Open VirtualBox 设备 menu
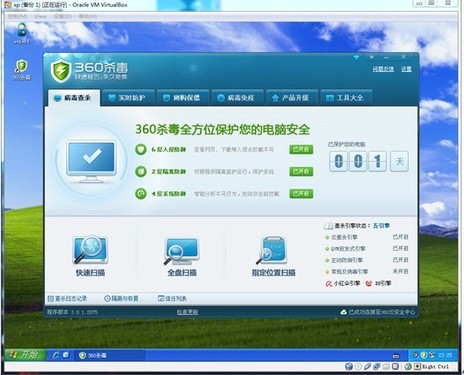The image size is (464, 375). (62, 16)
